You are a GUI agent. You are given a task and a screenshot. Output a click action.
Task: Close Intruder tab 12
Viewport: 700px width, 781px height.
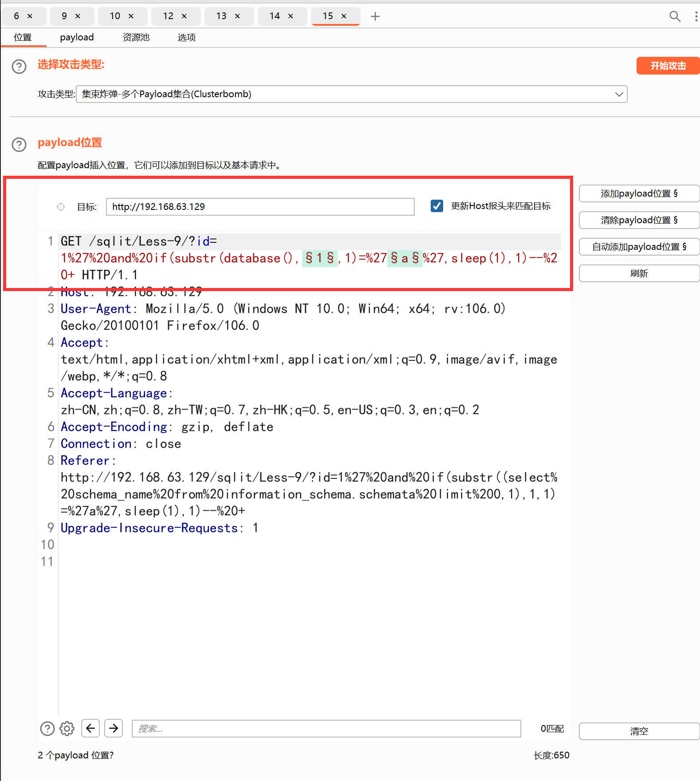pyautogui.click(x=184, y=16)
